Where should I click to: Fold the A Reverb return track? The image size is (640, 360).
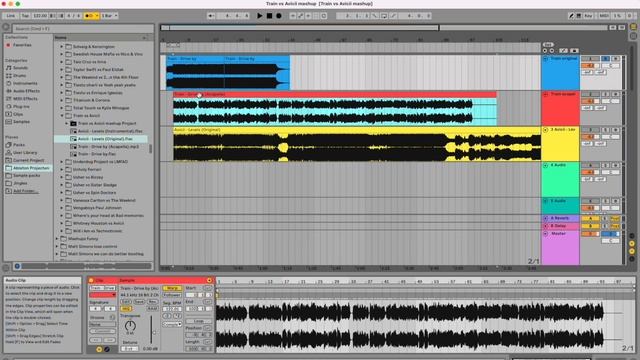pos(545,218)
